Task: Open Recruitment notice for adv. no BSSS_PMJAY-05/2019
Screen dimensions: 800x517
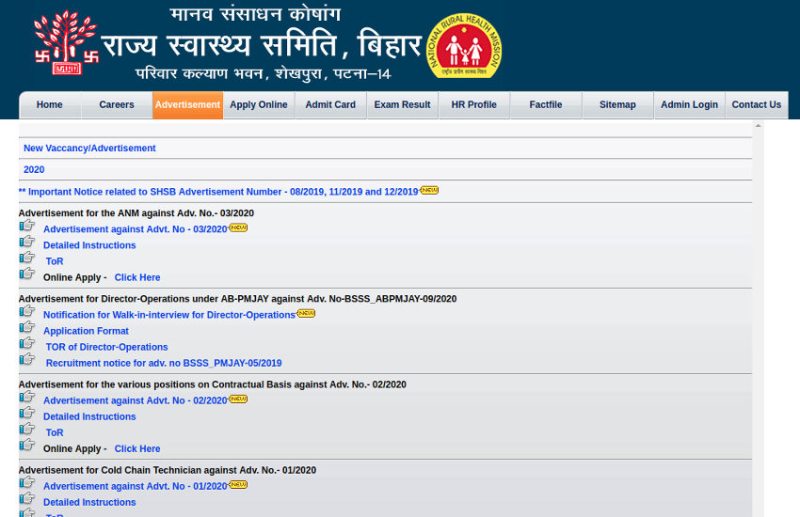Action: [164, 363]
